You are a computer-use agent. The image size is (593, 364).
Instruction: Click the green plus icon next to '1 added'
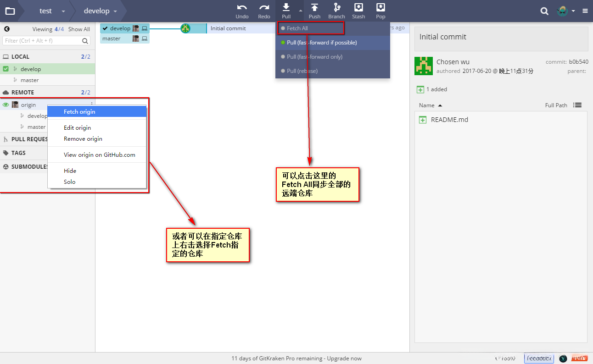(420, 89)
